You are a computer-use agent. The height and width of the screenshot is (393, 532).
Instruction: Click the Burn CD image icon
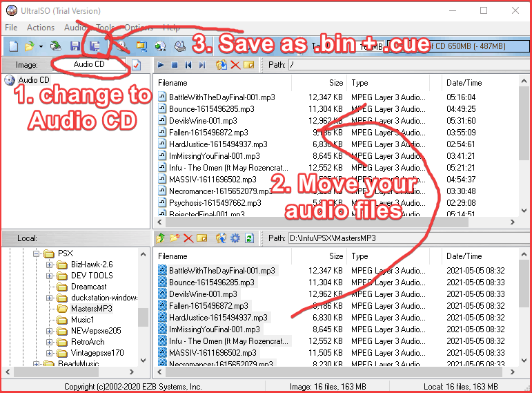161,46
